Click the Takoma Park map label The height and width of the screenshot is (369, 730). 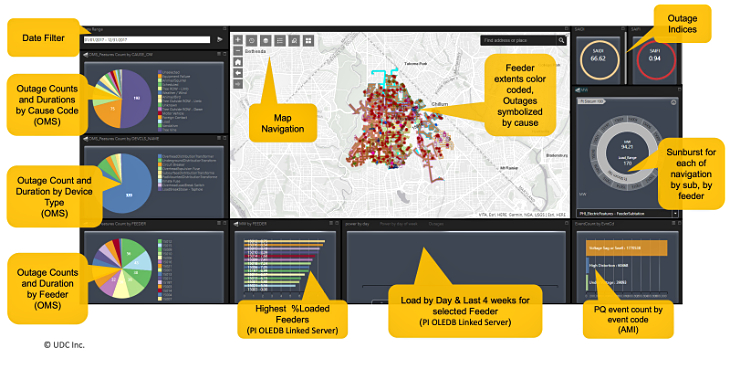tap(415, 63)
